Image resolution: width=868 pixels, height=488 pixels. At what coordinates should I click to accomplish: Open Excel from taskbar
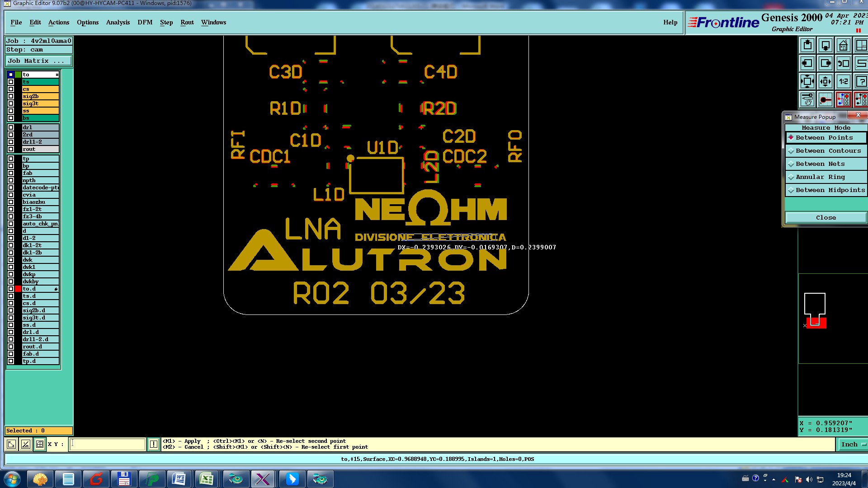pyautogui.click(x=207, y=479)
